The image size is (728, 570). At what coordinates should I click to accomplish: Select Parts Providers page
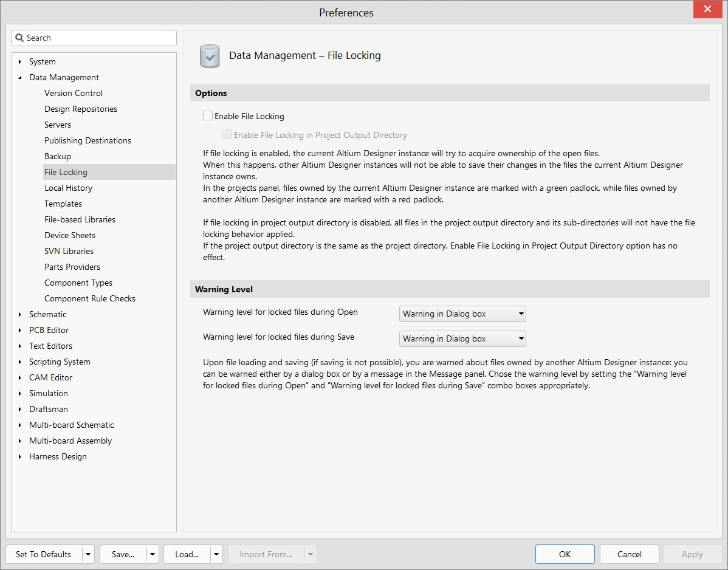click(72, 267)
